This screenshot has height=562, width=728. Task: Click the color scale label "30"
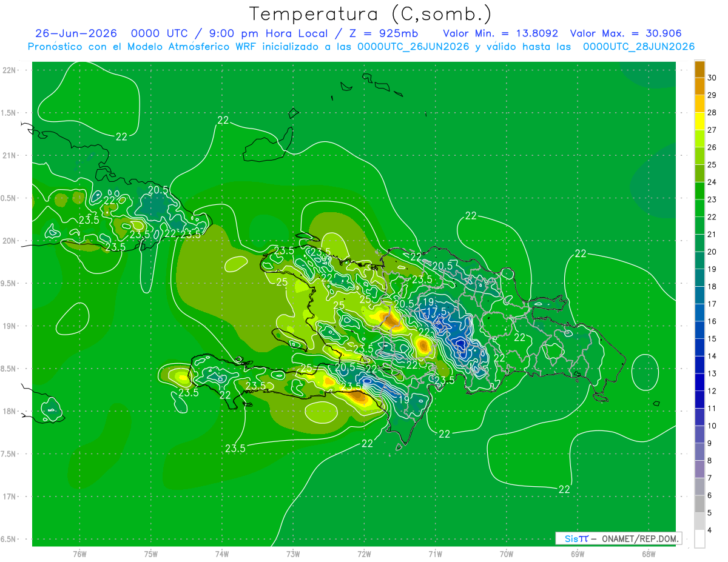(712, 78)
